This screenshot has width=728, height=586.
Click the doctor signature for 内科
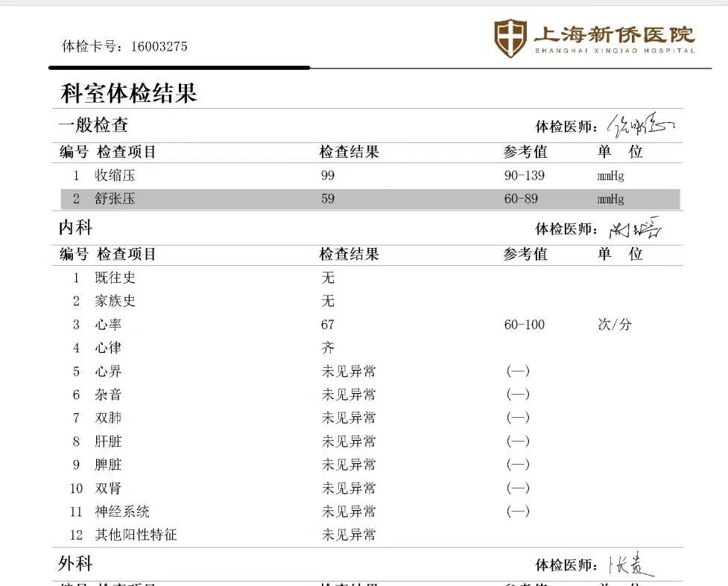tap(635, 228)
